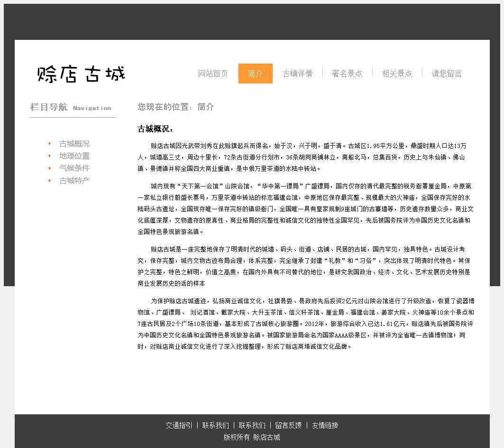Click the orange arrow beside 地理位置
504x448 pixels.
[x=49, y=156]
